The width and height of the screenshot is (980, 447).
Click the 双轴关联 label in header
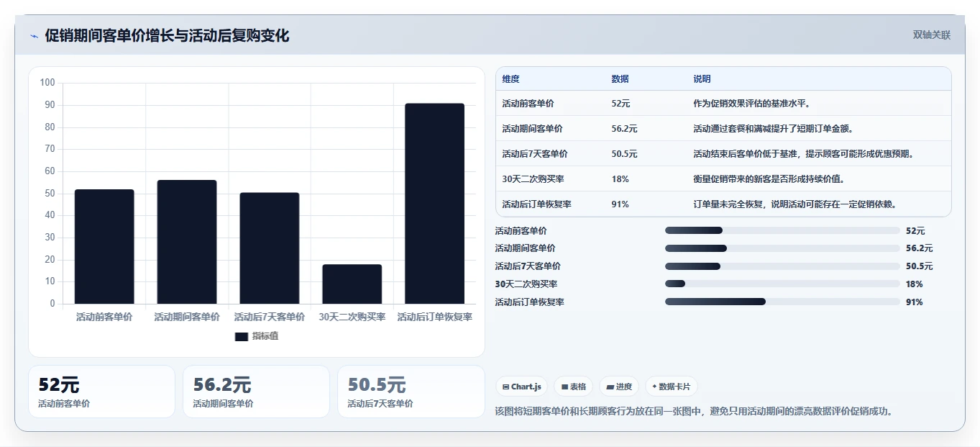pos(931,35)
